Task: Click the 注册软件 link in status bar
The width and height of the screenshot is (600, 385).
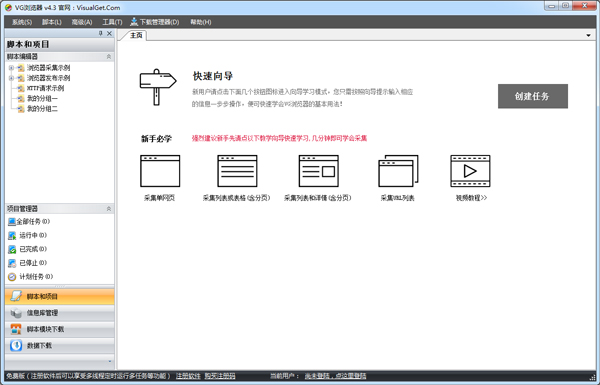Action: tap(188, 376)
